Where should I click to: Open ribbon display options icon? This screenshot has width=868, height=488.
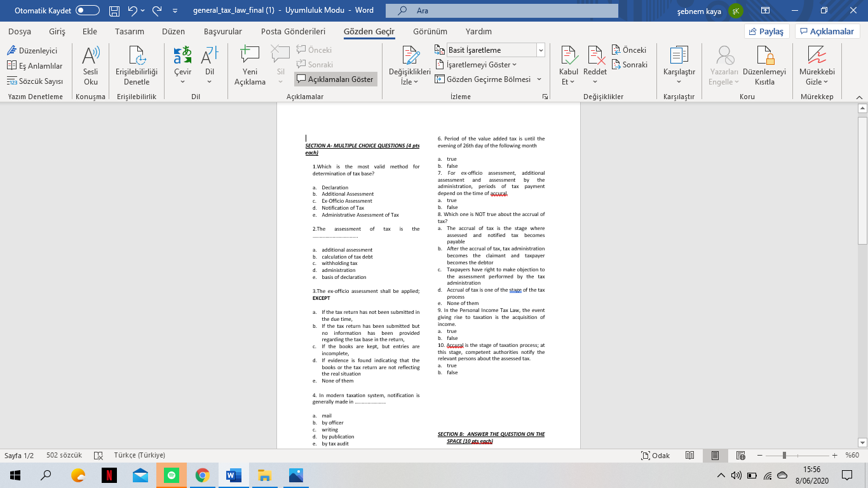tap(765, 11)
